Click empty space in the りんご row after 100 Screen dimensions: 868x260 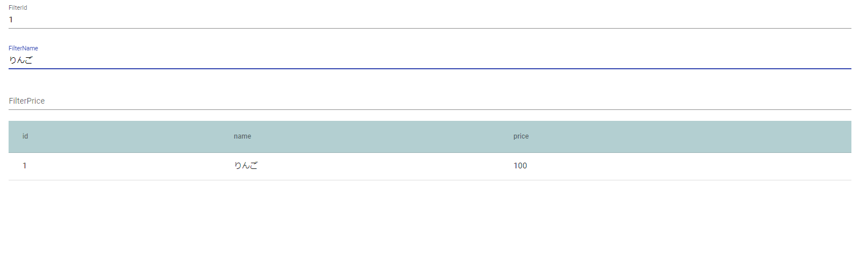pyautogui.click(x=686, y=166)
